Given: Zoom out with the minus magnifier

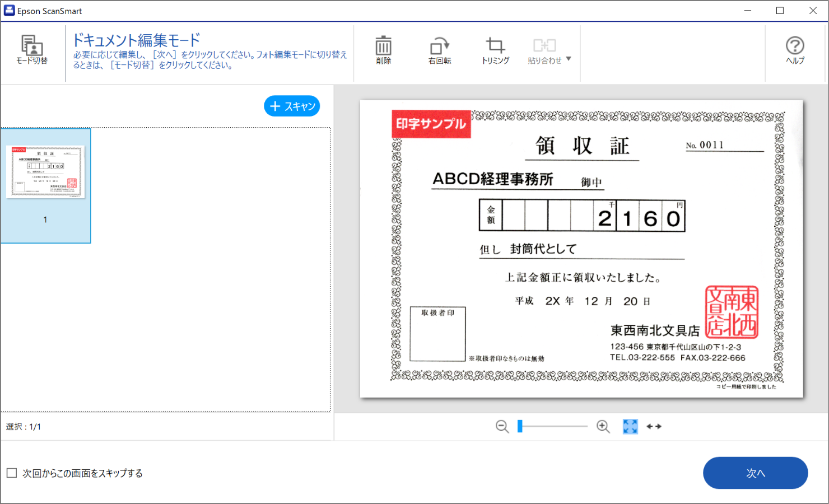Looking at the screenshot, I should [x=502, y=427].
